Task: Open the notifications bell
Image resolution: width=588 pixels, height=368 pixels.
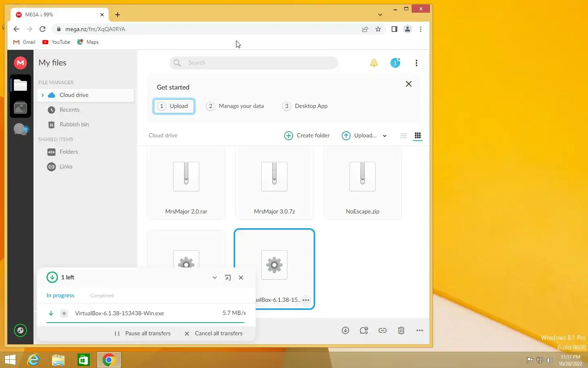Action: pos(374,63)
